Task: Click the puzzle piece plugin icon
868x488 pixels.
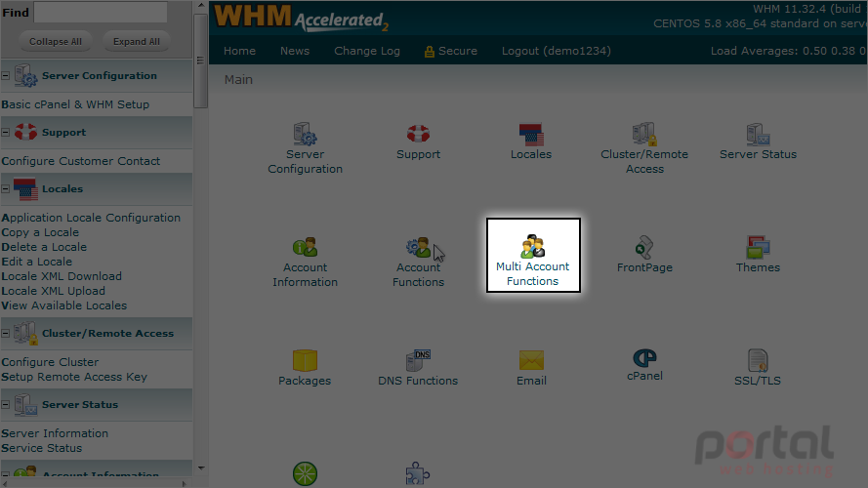Action: (418, 474)
